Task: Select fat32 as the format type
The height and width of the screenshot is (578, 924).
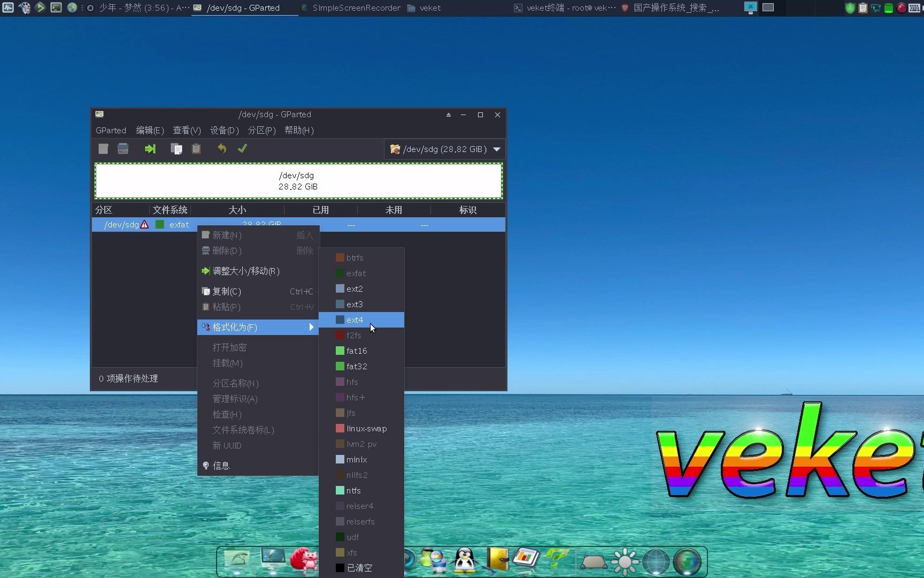Action: [x=361, y=367]
